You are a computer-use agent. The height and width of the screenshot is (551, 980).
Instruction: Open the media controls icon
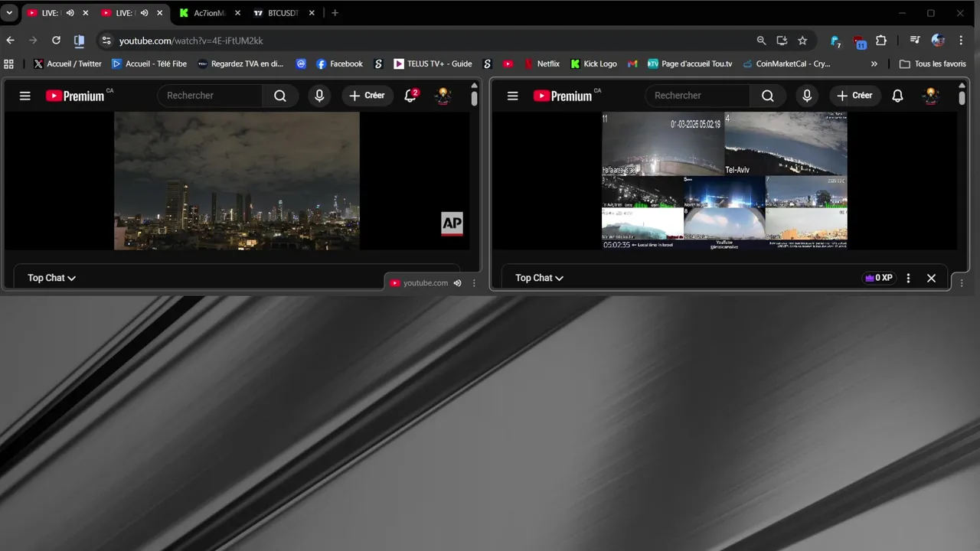tap(915, 41)
